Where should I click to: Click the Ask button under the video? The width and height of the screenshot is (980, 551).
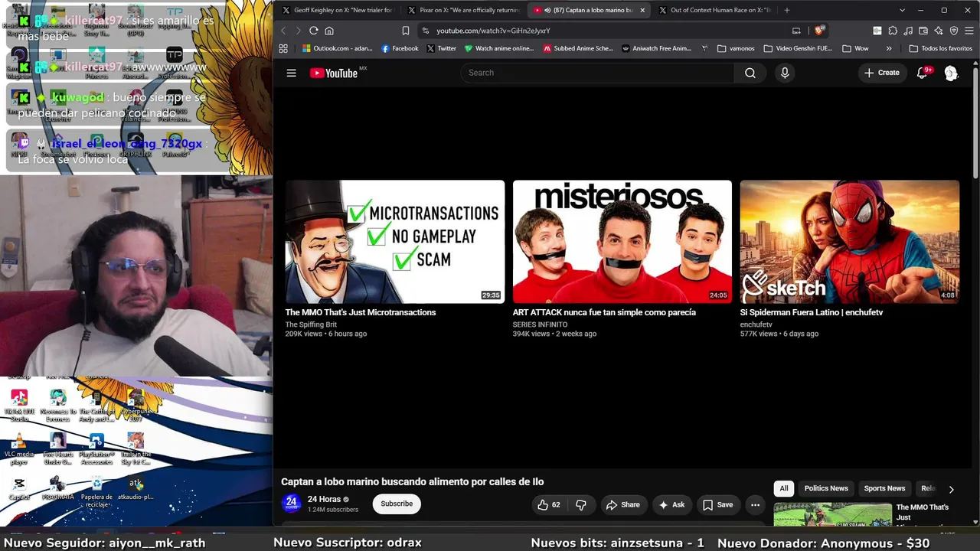pyautogui.click(x=671, y=505)
